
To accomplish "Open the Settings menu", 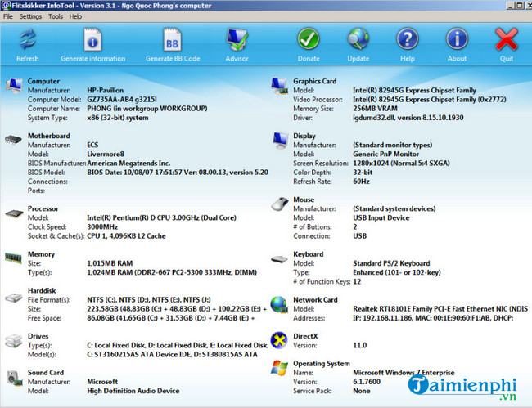I will coord(30,16).
